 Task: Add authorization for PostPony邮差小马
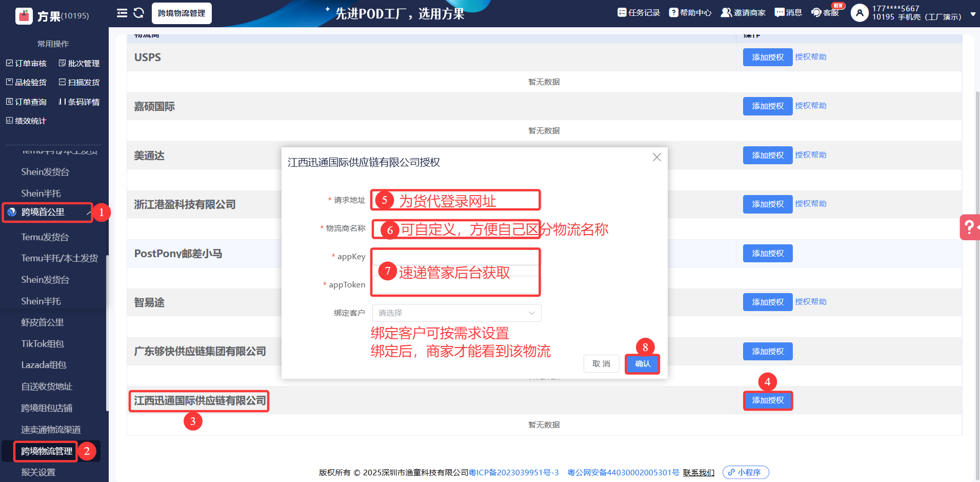(768, 254)
